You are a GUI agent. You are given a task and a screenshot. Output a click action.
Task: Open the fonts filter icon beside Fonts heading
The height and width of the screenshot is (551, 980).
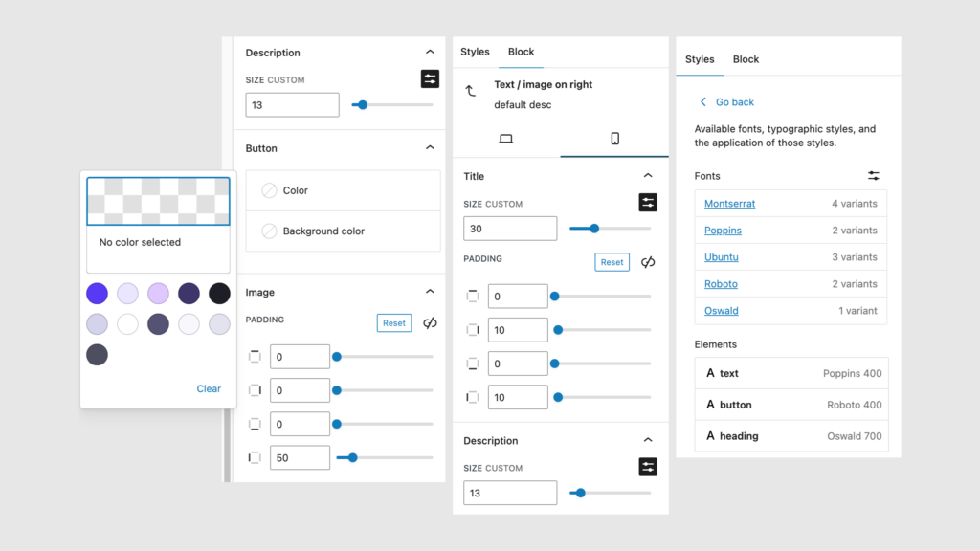873,176
